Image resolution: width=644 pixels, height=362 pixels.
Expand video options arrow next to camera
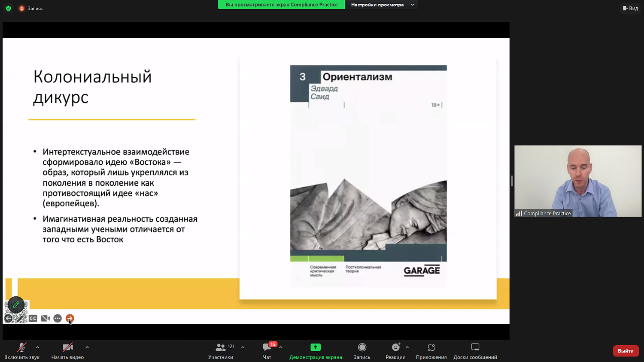[x=87, y=347]
